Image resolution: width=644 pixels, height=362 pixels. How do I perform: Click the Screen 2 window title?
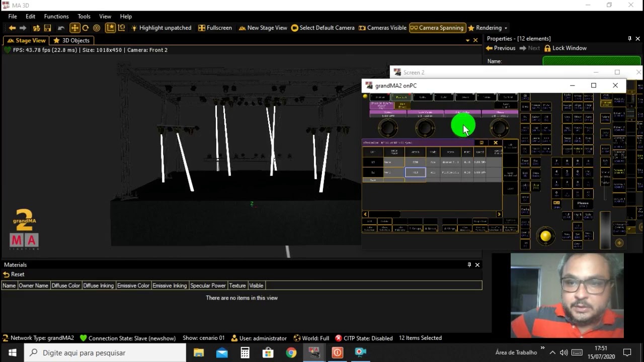click(414, 72)
